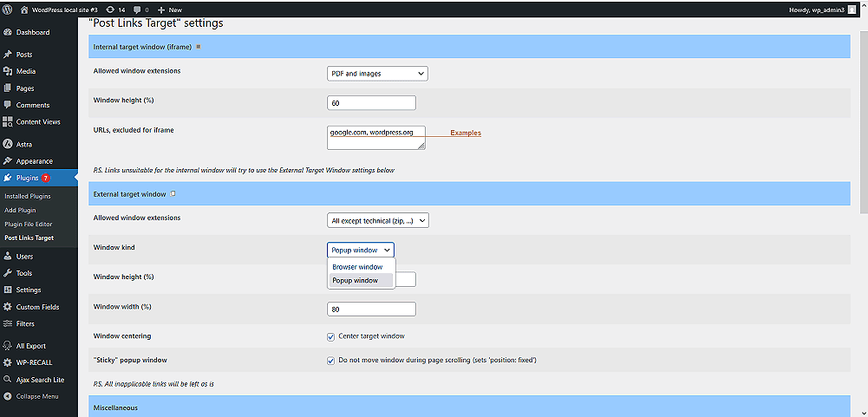Click the New label in admin bar
The image size is (868, 417).
(175, 10)
